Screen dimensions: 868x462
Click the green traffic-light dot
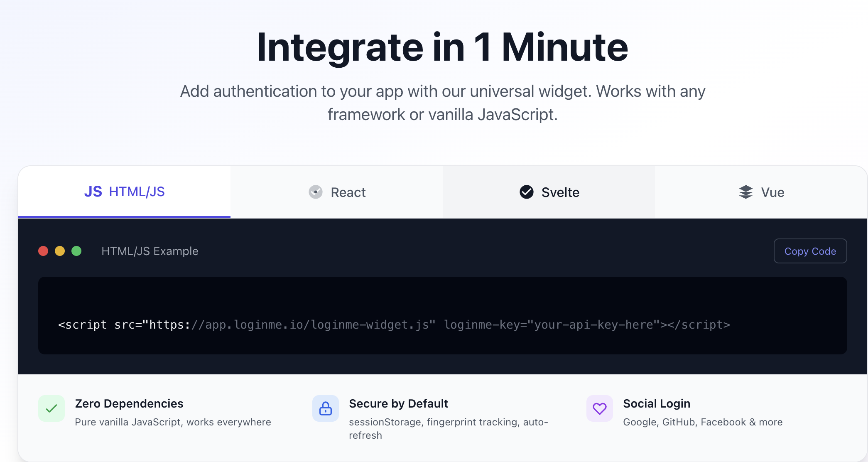coord(76,251)
